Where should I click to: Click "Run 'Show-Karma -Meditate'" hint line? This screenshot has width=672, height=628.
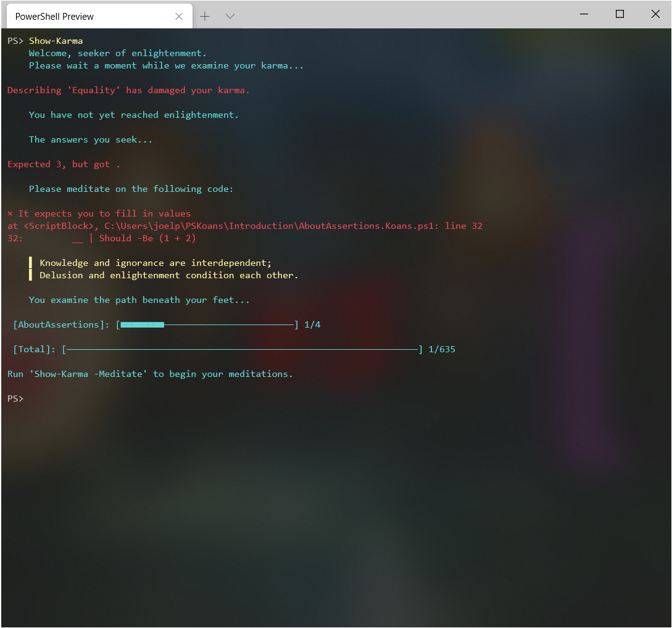[150, 374]
